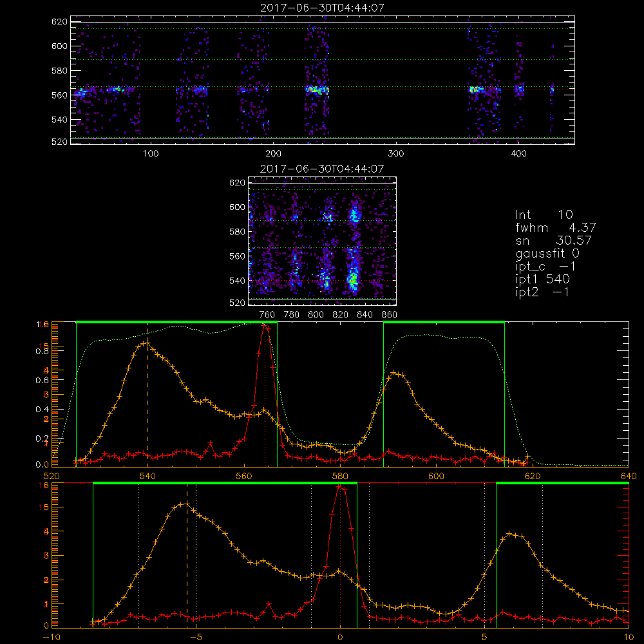The image size is (644, 644).
Task: Click x-axis label "400" under the top image
Action: tap(518, 154)
